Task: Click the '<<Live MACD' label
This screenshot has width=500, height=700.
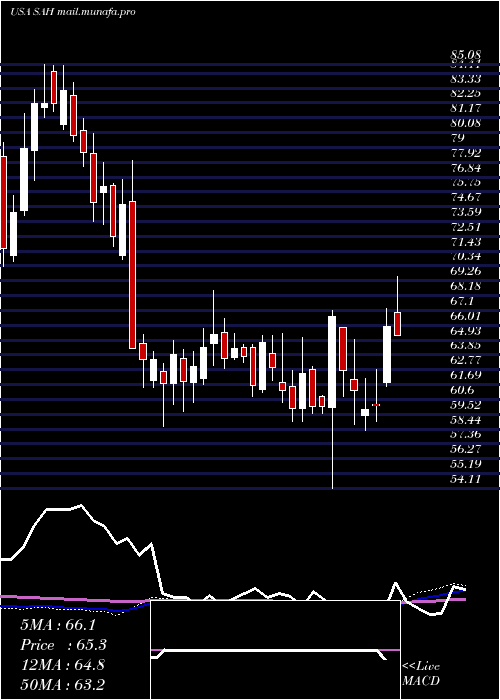Action: (421, 673)
